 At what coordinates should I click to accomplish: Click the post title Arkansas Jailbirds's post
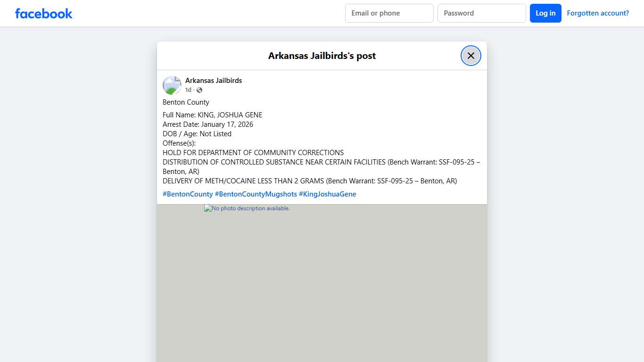322,55
